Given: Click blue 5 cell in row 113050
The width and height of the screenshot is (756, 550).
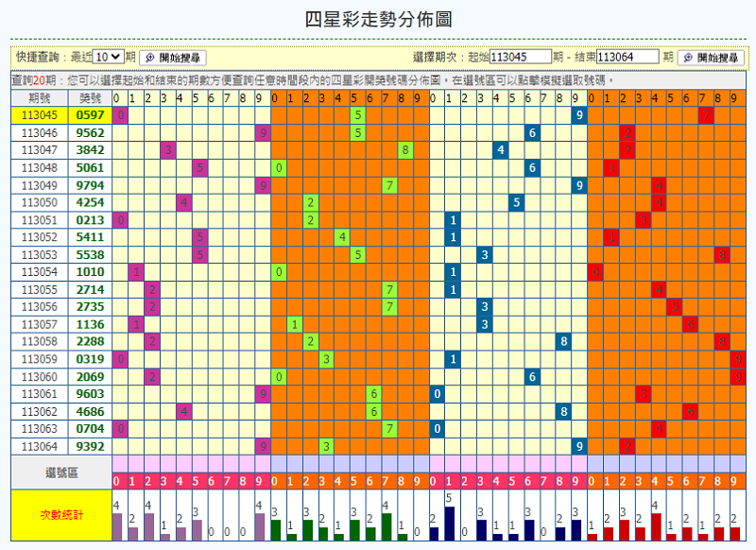Looking at the screenshot, I should tap(516, 202).
